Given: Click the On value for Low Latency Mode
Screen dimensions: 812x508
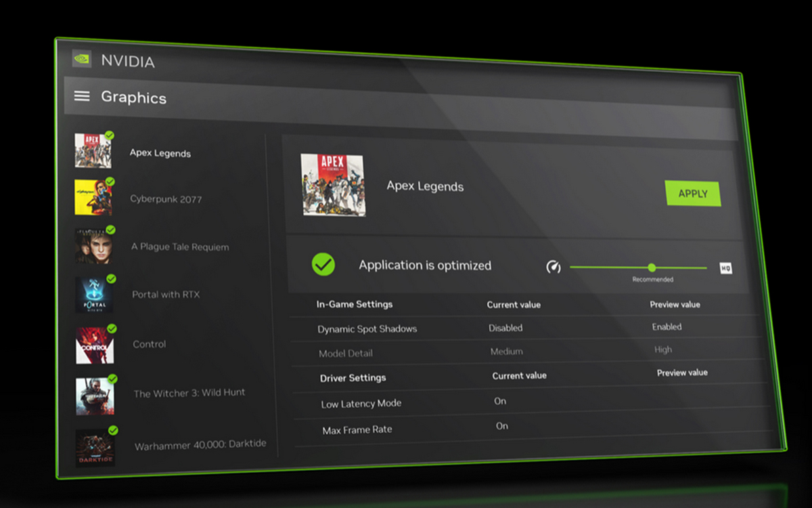Looking at the screenshot, I should point(500,401).
